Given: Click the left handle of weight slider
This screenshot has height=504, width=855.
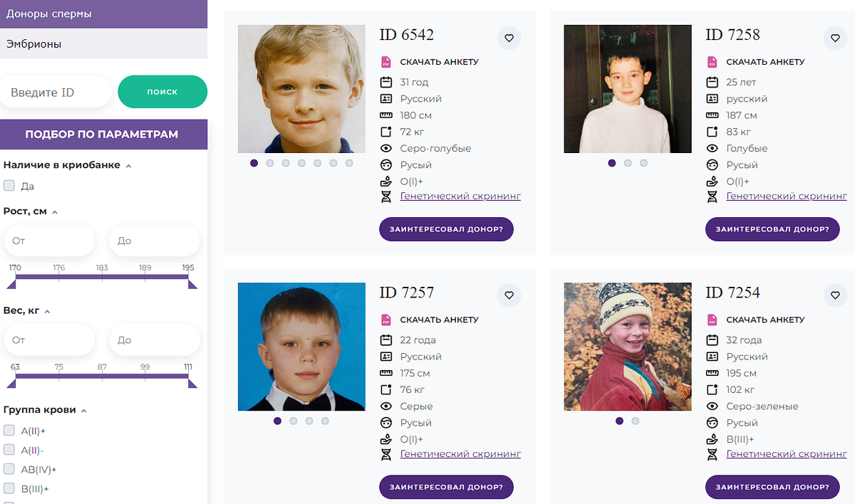Looking at the screenshot, I should tap(11, 383).
